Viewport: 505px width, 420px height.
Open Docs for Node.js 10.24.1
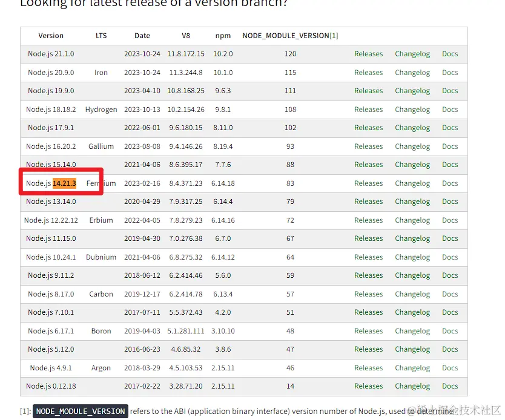(x=450, y=257)
